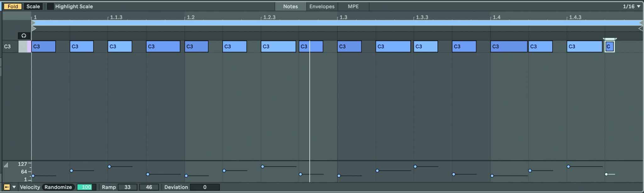
Task: Toggle the velocity lane show/hide icon
Action: (7, 187)
